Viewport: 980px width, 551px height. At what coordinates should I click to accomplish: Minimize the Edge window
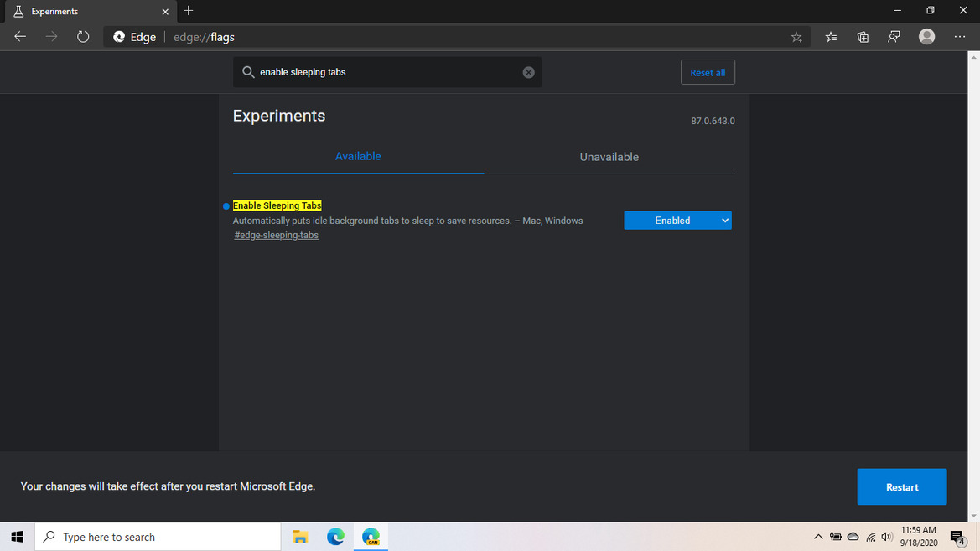point(898,11)
